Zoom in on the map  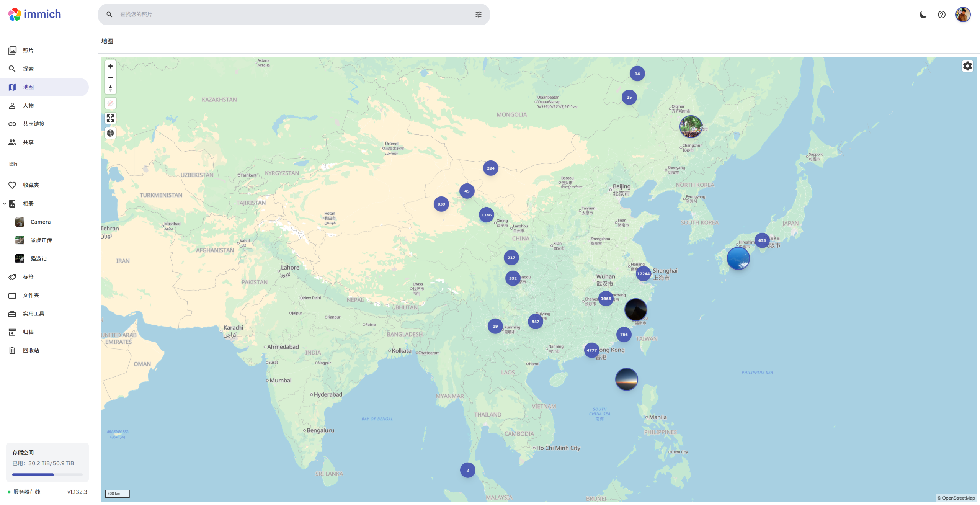pos(110,66)
